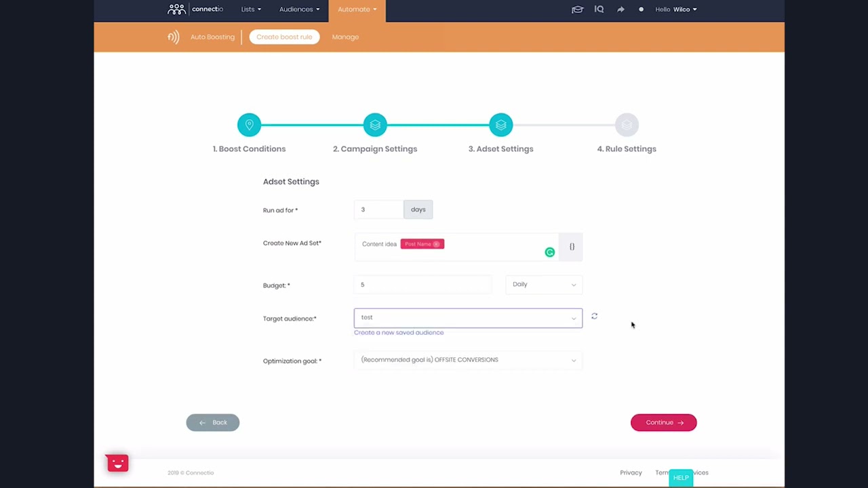Screen dimensions: 868x488
Task: Click the Continue button
Action: 663,422
